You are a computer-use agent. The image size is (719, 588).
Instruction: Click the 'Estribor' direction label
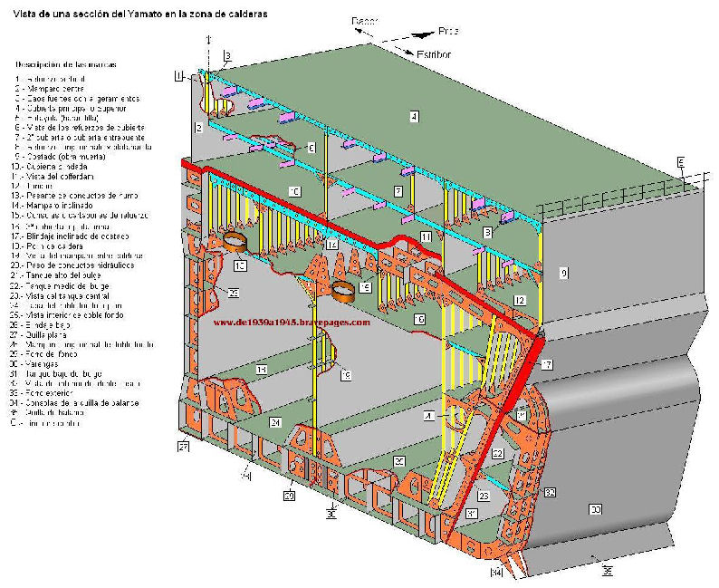(433, 53)
